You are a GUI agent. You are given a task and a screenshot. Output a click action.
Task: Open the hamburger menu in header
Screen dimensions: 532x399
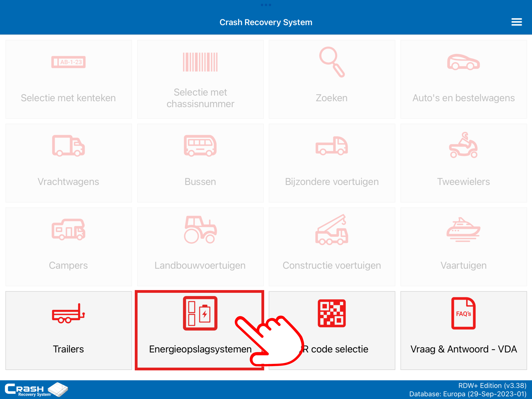pos(516,22)
